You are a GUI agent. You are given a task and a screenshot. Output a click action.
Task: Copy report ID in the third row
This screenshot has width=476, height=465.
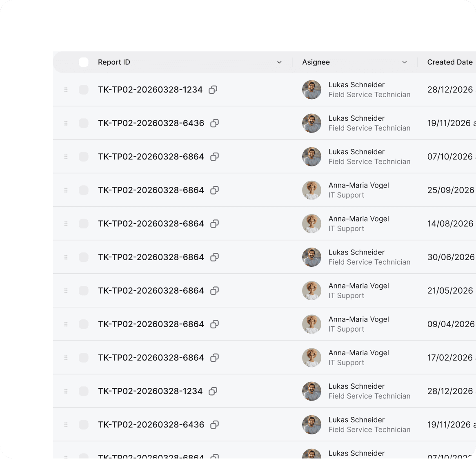tap(214, 157)
